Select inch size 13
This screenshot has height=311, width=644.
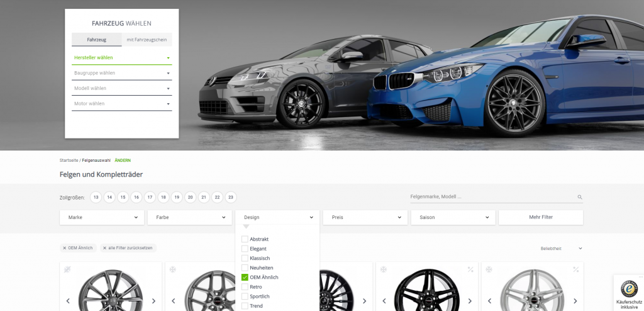(x=96, y=198)
